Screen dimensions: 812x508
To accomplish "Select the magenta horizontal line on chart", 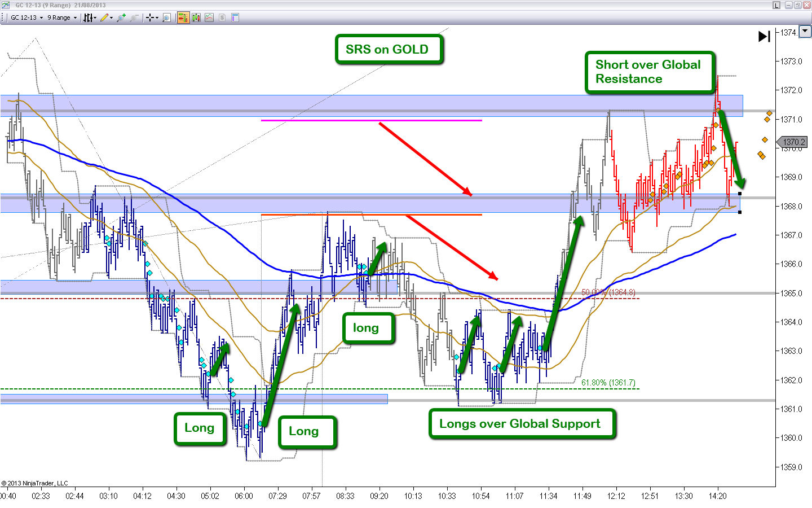I will [371, 120].
